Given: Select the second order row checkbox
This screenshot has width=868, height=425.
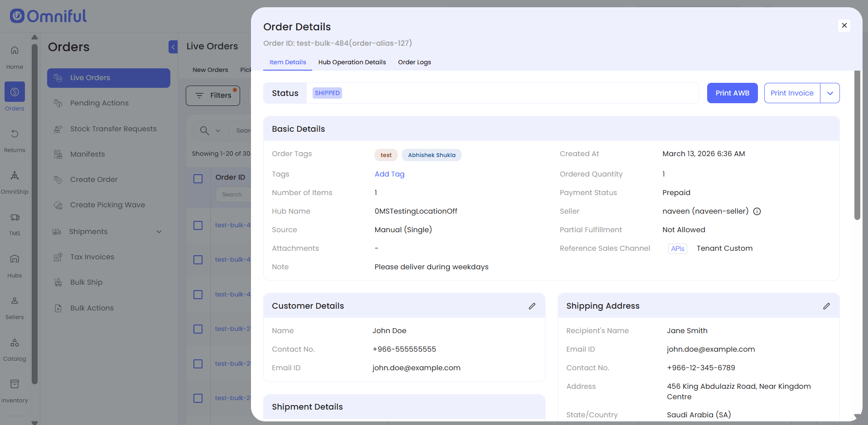Looking at the screenshot, I should pyautogui.click(x=198, y=260).
